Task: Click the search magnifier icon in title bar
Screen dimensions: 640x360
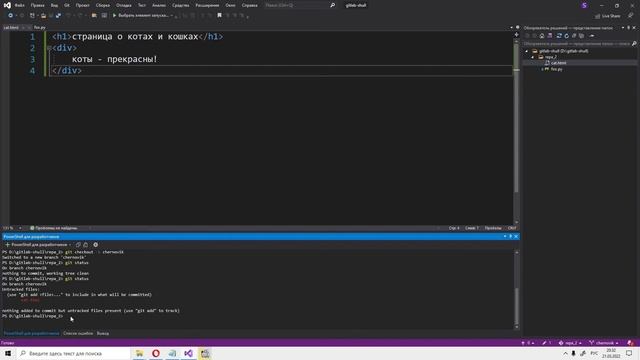Action: [332, 5]
